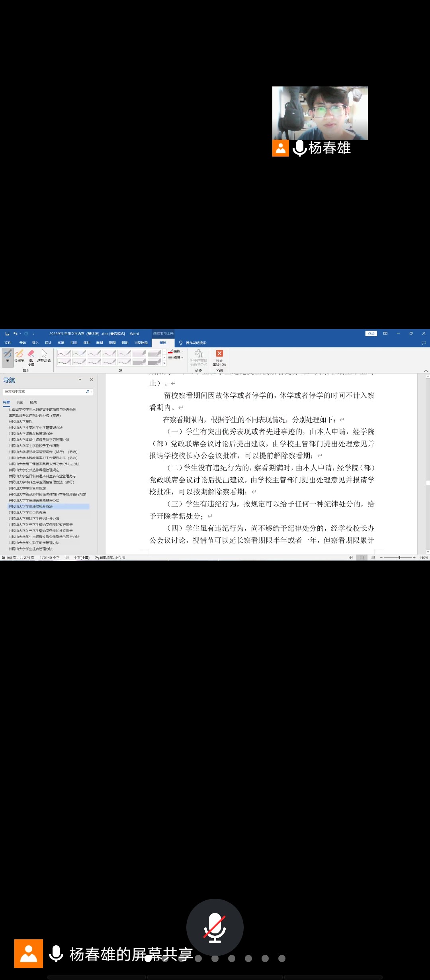Open the 粗细 pen thickness dropdown

point(176,357)
